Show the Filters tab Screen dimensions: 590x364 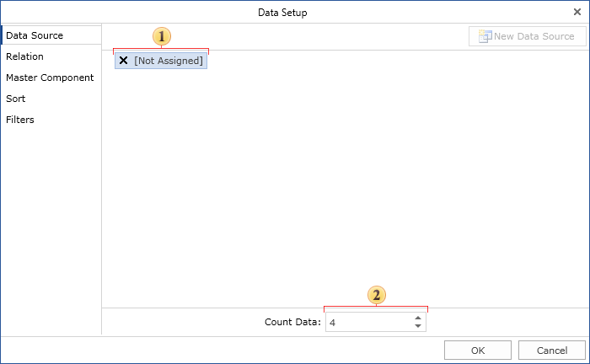pyautogui.click(x=20, y=120)
